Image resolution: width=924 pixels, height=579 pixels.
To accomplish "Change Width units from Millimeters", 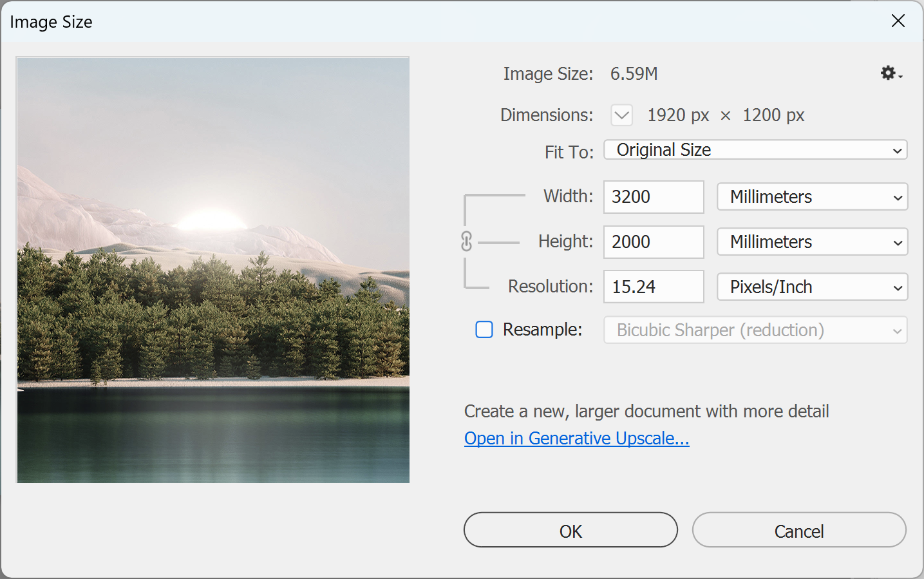I will 813,197.
